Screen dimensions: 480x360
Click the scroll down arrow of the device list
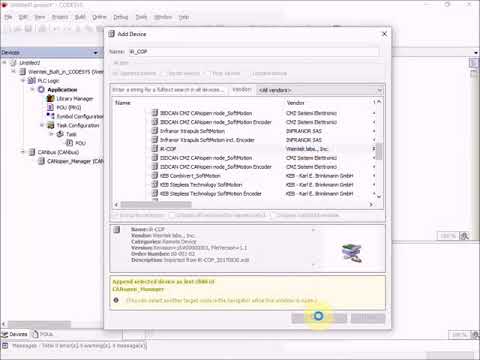pos(379,197)
